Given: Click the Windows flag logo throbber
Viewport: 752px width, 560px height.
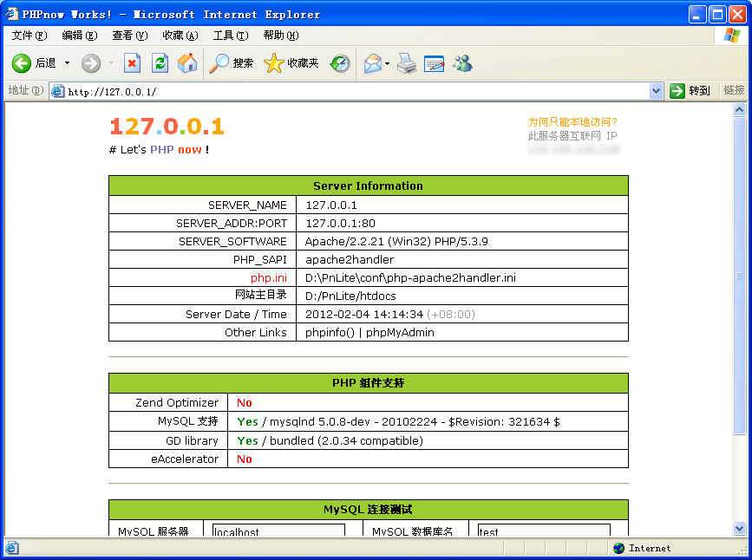Looking at the screenshot, I should (732, 36).
